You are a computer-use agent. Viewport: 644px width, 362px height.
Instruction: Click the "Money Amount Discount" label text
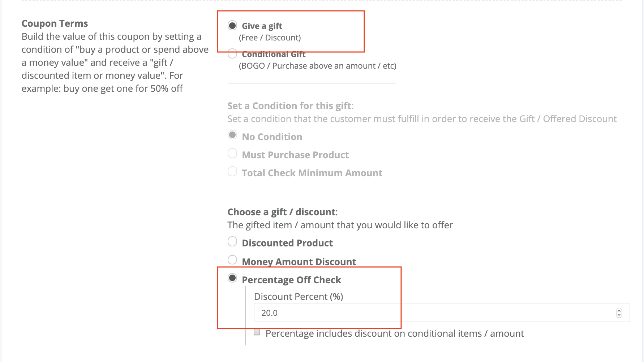[299, 262]
